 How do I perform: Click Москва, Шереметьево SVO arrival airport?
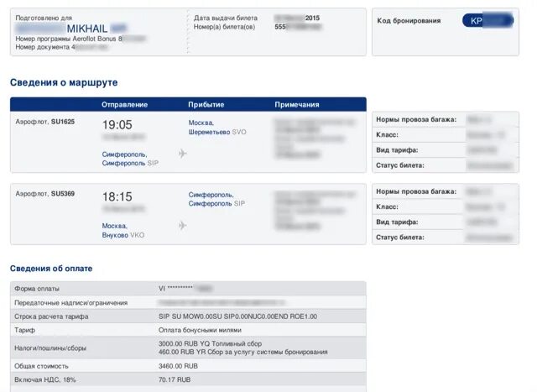(x=217, y=127)
